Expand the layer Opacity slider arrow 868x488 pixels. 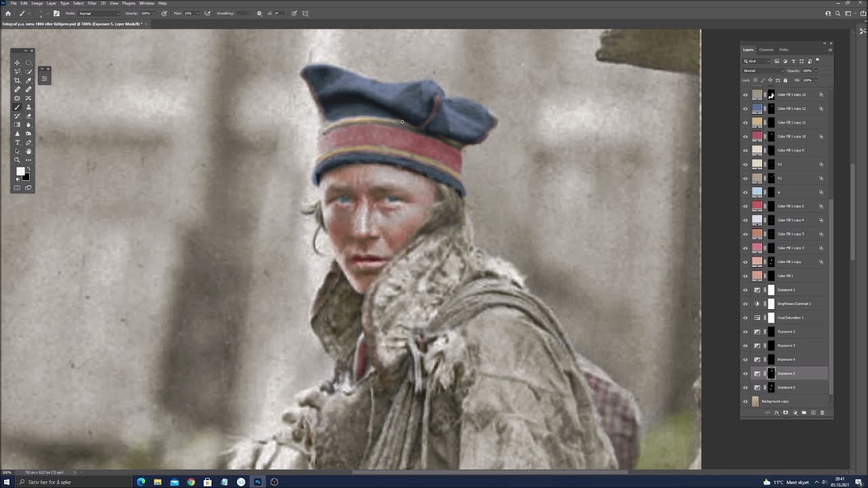coord(816,70)
